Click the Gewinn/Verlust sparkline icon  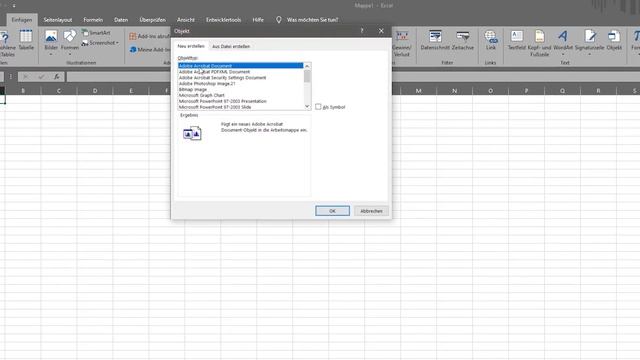[x=402, y=43]
